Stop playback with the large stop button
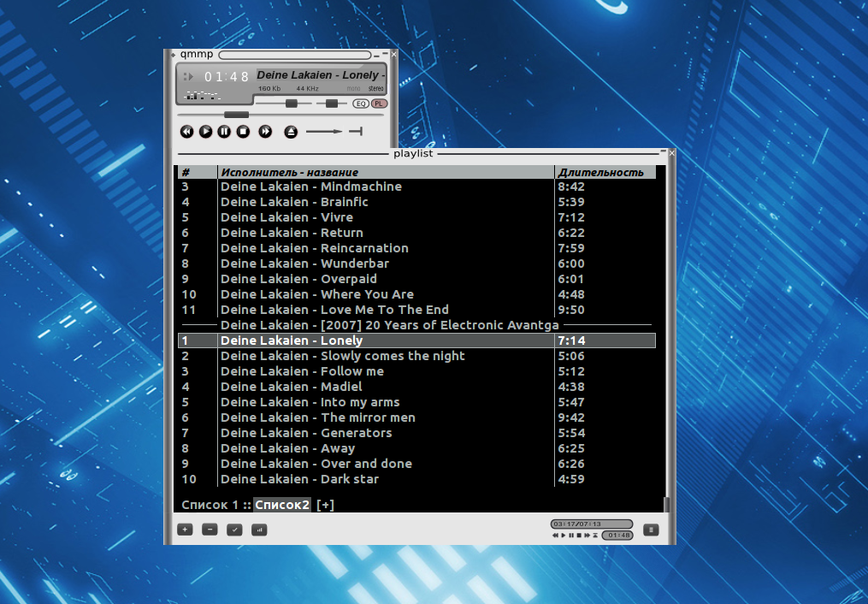 [243, 132]
